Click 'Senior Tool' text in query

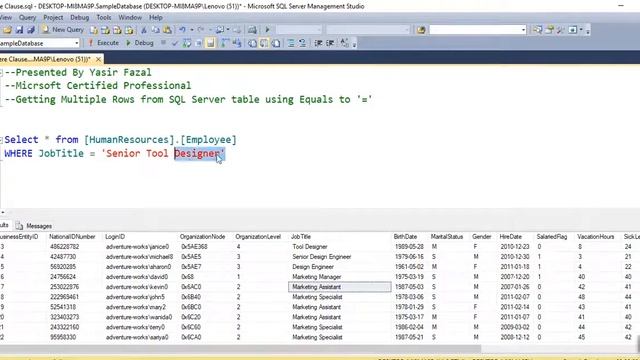point(137,153)
